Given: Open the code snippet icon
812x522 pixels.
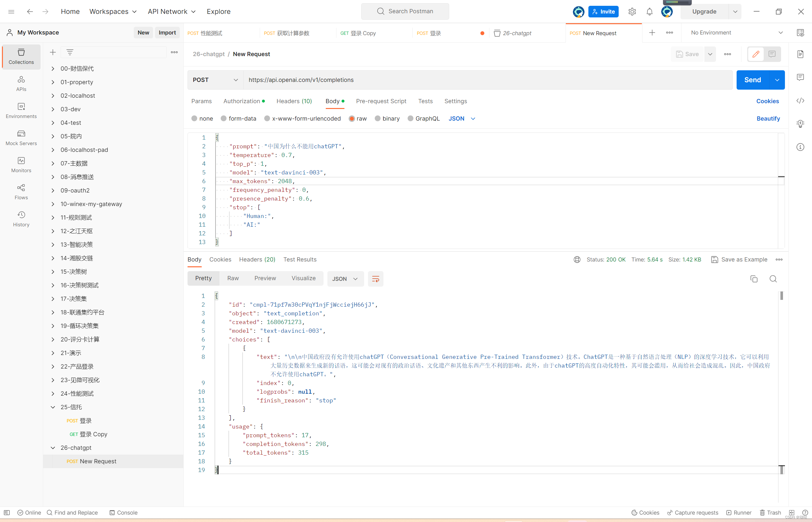Looking at the screenshot, I should click(800, 101).
